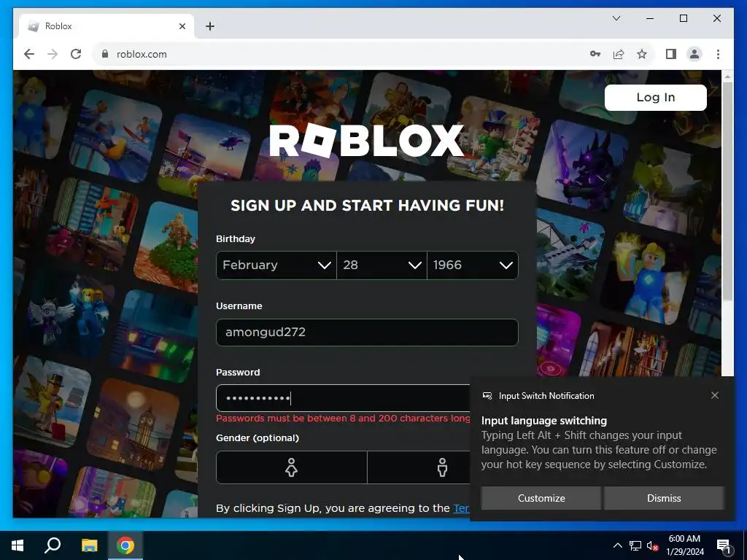Viewport: 747px width, 560px height.
Task: Close the Roblox tab
Action: (x=182, y=26)
